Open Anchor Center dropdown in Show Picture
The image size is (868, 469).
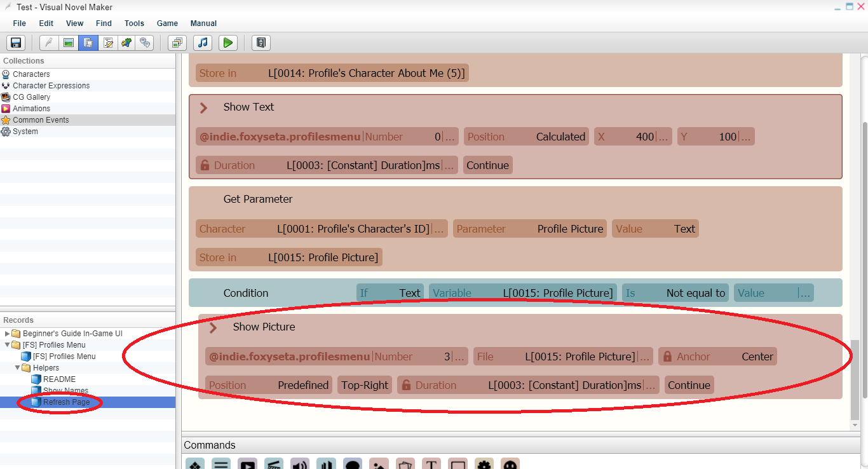[x=717, y=357]
